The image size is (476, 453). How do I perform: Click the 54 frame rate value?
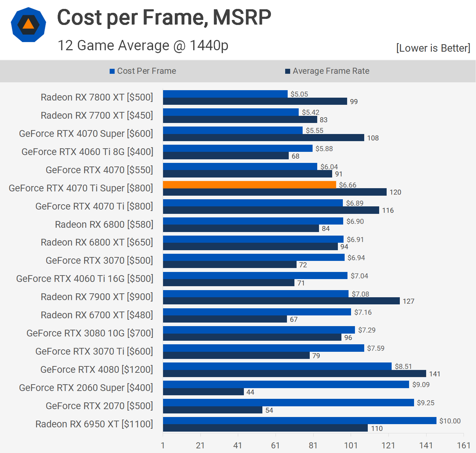269,410
